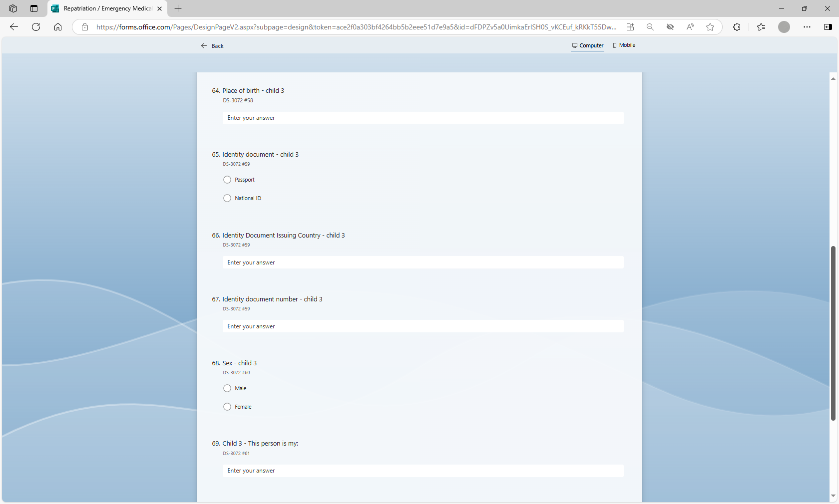Click the scrollbar down arrow
The height and width of the screenshot is (504, 839).
[833, 496]
